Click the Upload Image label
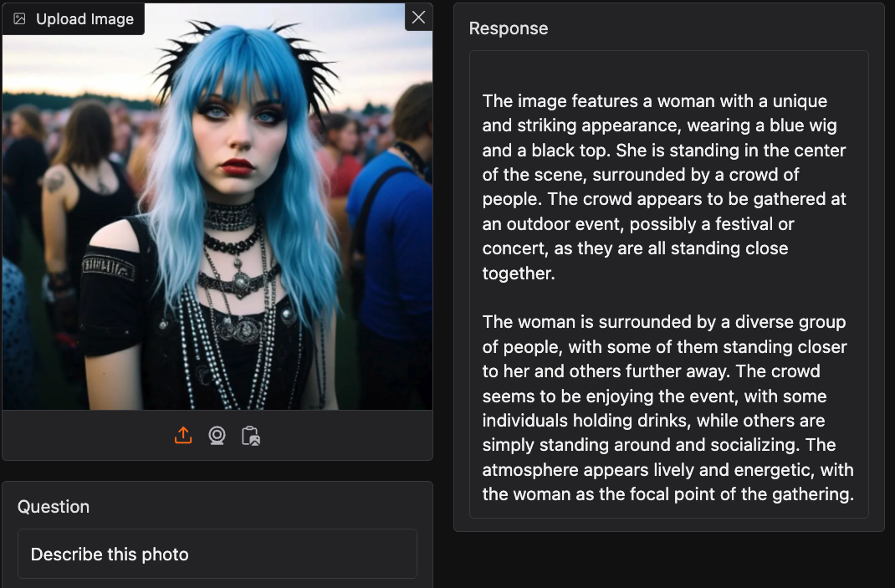The width and height of the screenshot is (895, 588). click(x=84, y=19)
